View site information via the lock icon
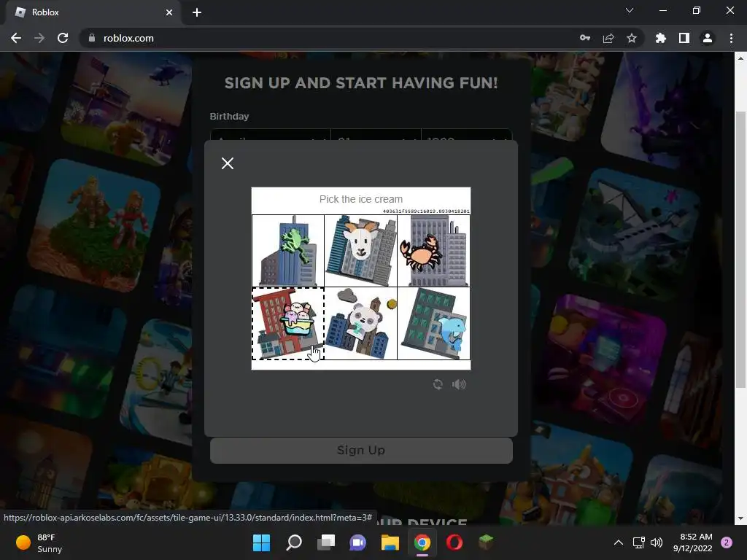This screenshot has width=747, height=560. [x=91, y=38]
